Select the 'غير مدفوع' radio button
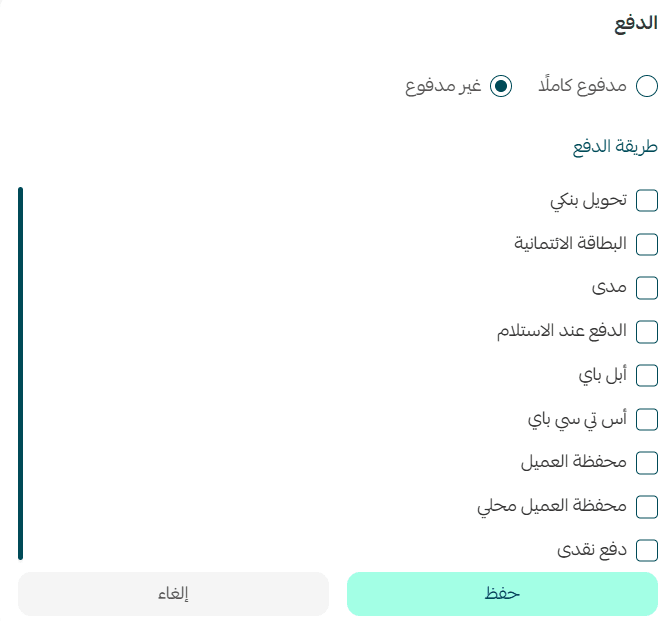Screen dimensions: 670x621 click(501, 86)
